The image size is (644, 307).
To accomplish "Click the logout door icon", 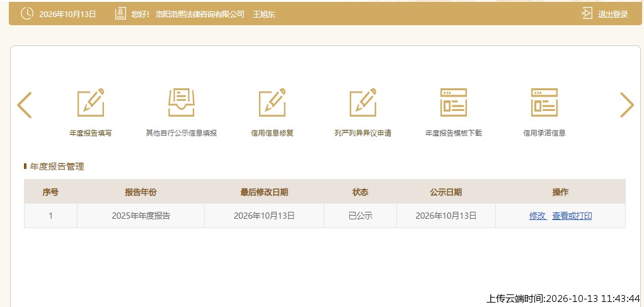I will point(587,14).
